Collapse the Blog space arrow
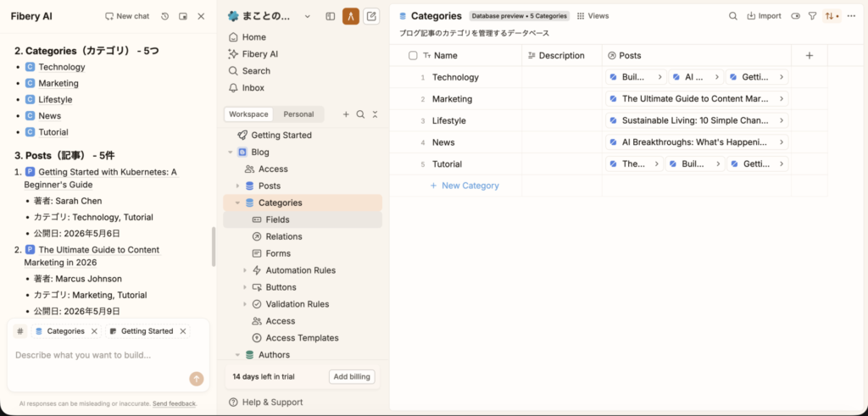Screen dimensions: 868x416 (x=230, y=153)
